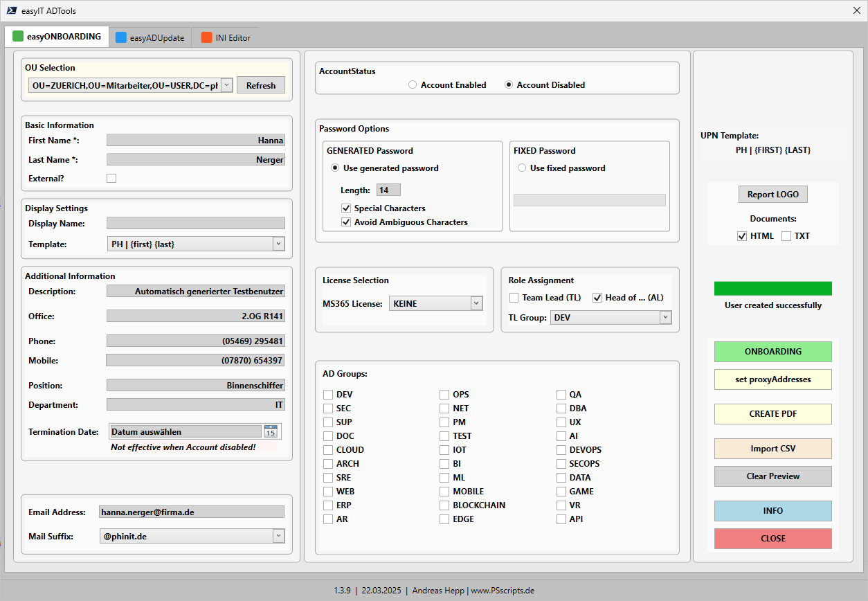Uncheck the Avoid Ambiguous Characters option
The height and width of the screenshot is (601, 868).
345,222
